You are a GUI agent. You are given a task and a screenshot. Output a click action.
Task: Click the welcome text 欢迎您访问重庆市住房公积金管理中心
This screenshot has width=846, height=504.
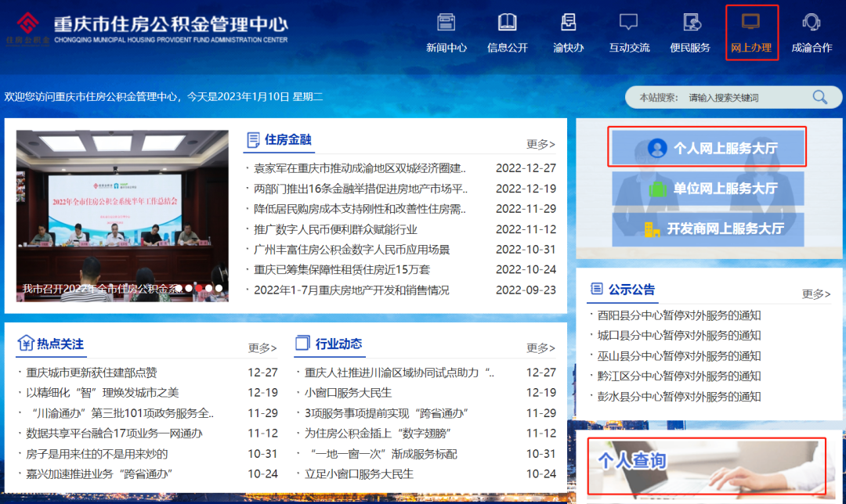coord(91,96)
